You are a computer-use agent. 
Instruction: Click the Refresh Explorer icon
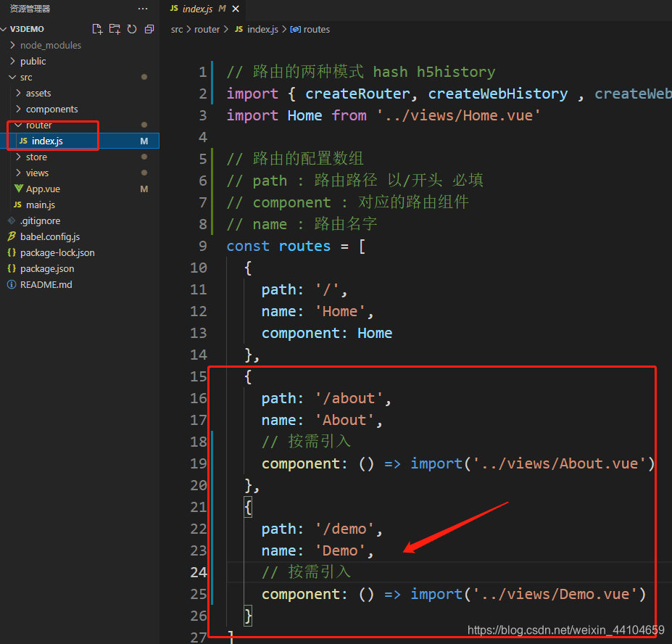132,29
